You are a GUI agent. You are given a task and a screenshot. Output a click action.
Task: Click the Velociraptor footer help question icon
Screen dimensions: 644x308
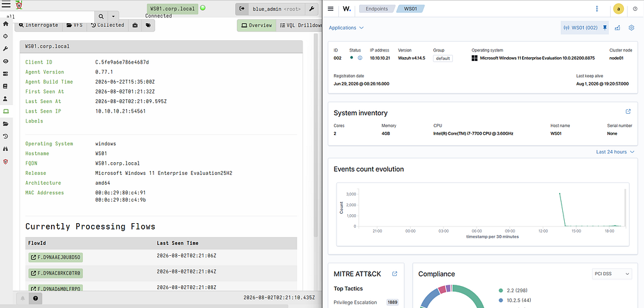click(36, 299)
